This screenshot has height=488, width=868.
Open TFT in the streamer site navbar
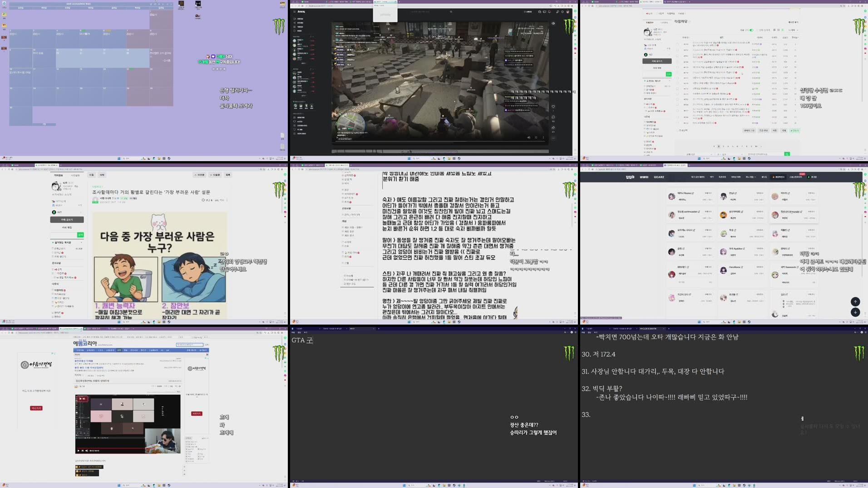(711, 177)
